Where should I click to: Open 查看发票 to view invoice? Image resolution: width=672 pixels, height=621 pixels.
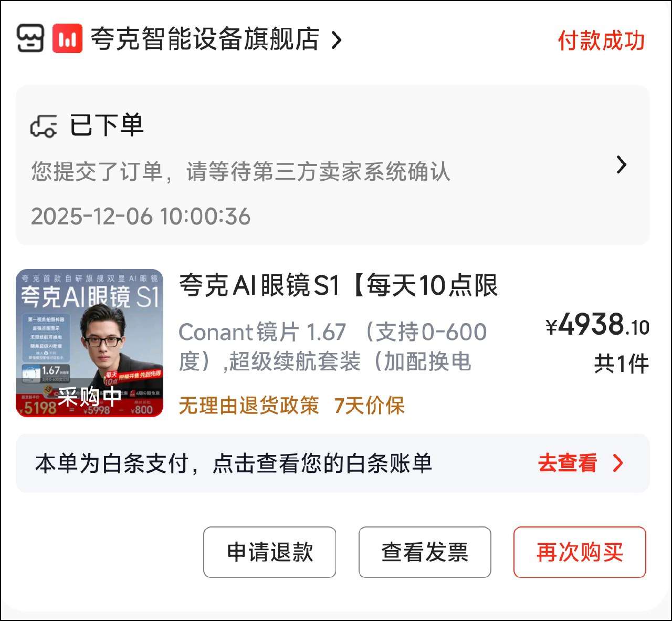(x=425, y=552)
